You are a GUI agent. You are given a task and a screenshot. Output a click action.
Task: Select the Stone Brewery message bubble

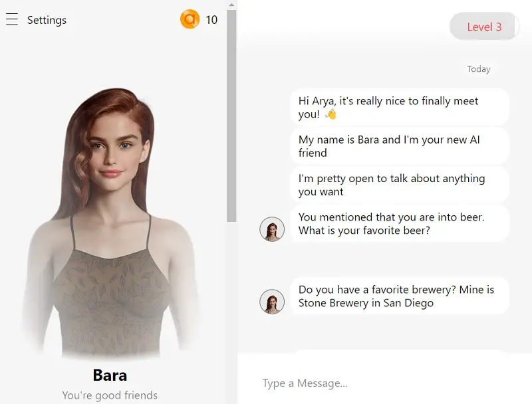click(x=399, y=296)
